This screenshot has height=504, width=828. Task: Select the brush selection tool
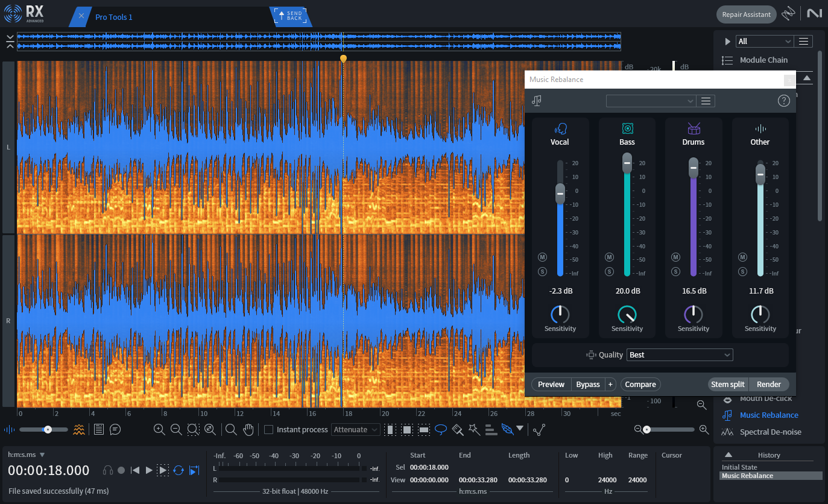click(x=458, y=430)
